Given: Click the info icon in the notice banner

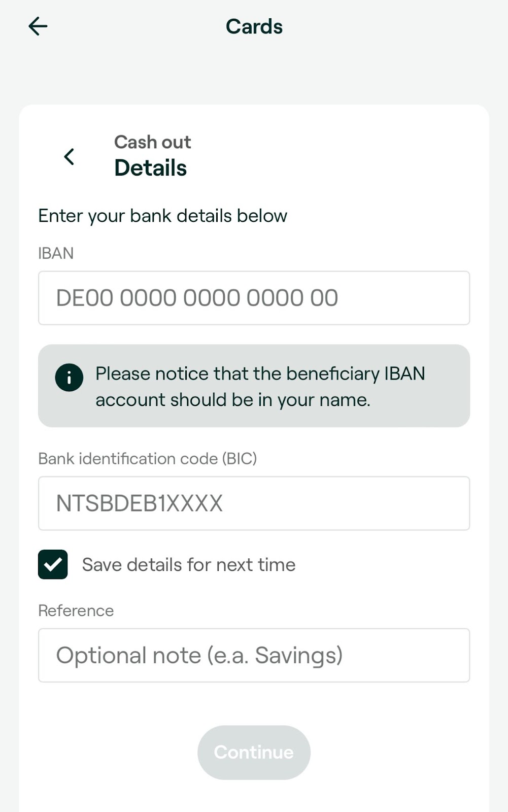Looking at the screenshot, I should coord(69,377).
